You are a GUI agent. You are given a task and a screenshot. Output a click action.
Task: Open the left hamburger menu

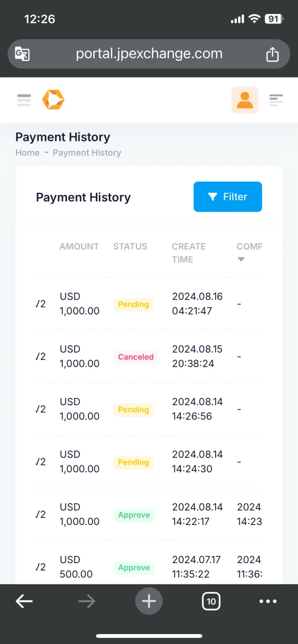[x=24, y=100]
